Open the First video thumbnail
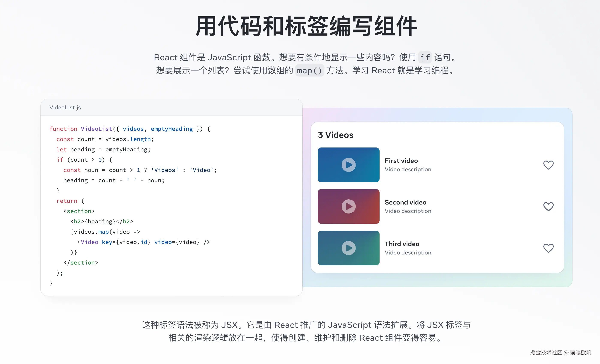600x364 pixels. 348,165
